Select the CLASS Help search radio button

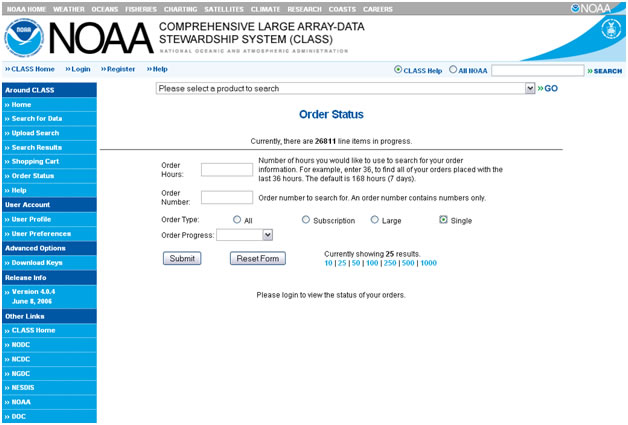click(x=398, y=69)
